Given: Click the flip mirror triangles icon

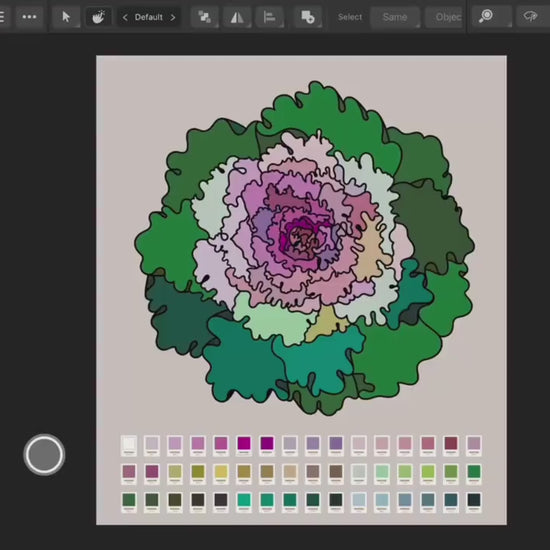Looking at the screenshot, I should [x=237, y=16].
